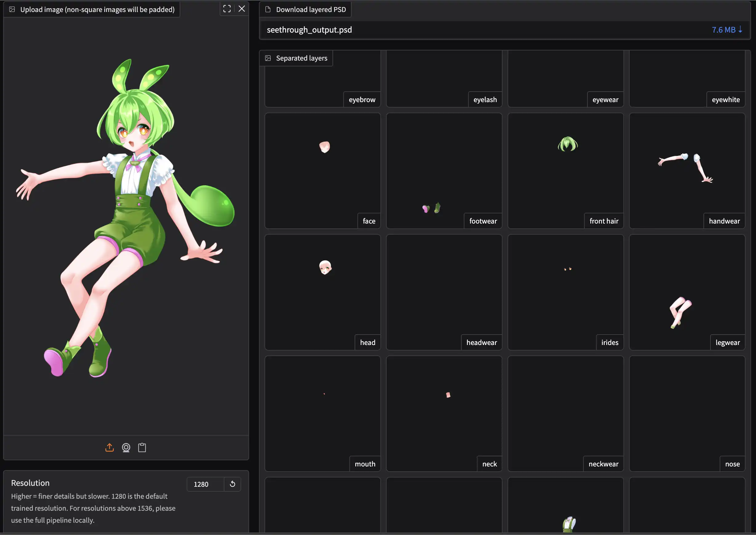Screen dimensions: 756x535
Task: Click the 7.6 MB download link
Action: [727, 30]
